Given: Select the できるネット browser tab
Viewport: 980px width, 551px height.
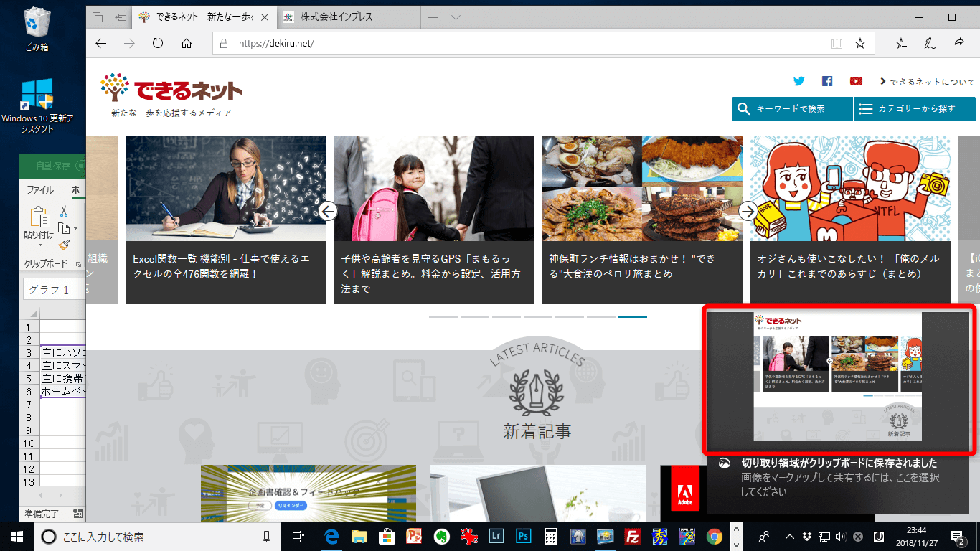Looking at the screenshot, I should click(x=204, y=17).
